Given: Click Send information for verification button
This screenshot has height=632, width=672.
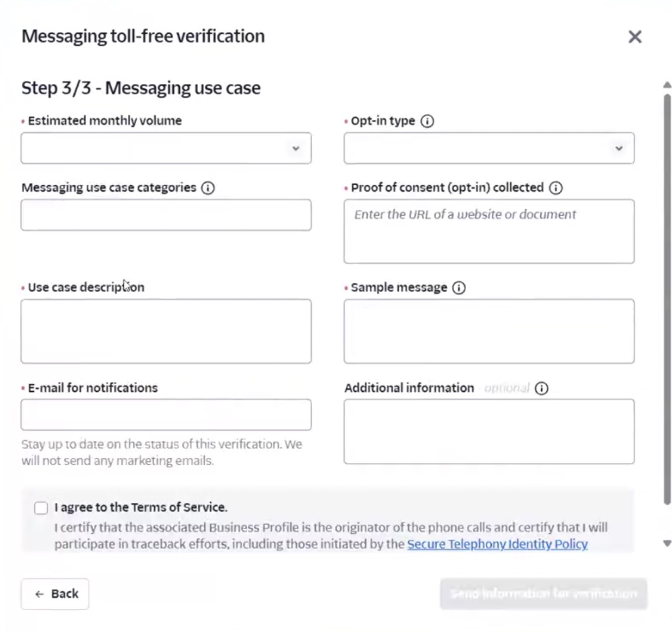Looking at the screenshot, I should 543,593.
